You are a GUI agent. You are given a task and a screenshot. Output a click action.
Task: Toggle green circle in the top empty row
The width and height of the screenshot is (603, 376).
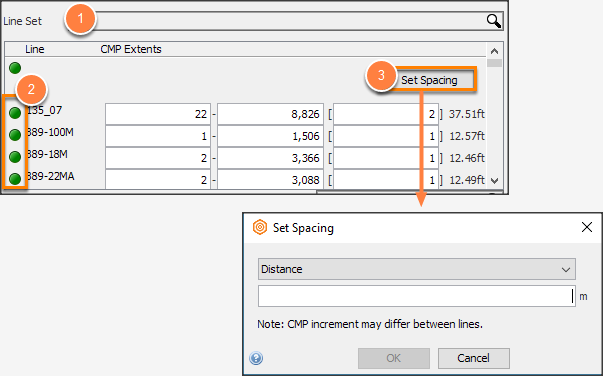coord(15,68)
